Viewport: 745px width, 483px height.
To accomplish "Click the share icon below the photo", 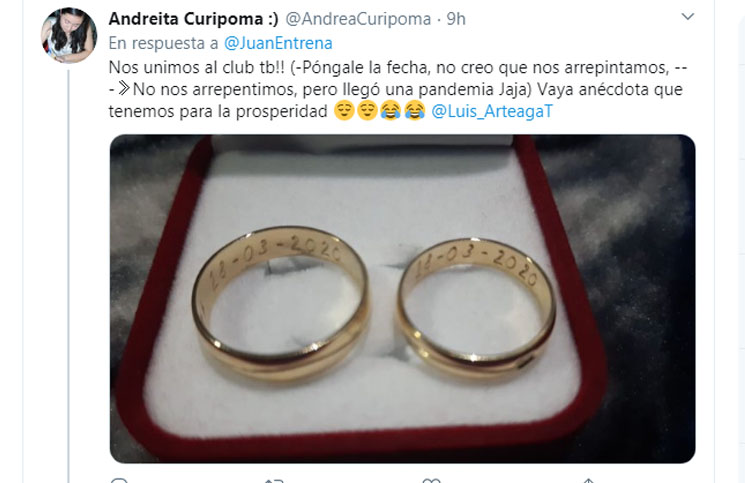I will (x=588, y=481).
